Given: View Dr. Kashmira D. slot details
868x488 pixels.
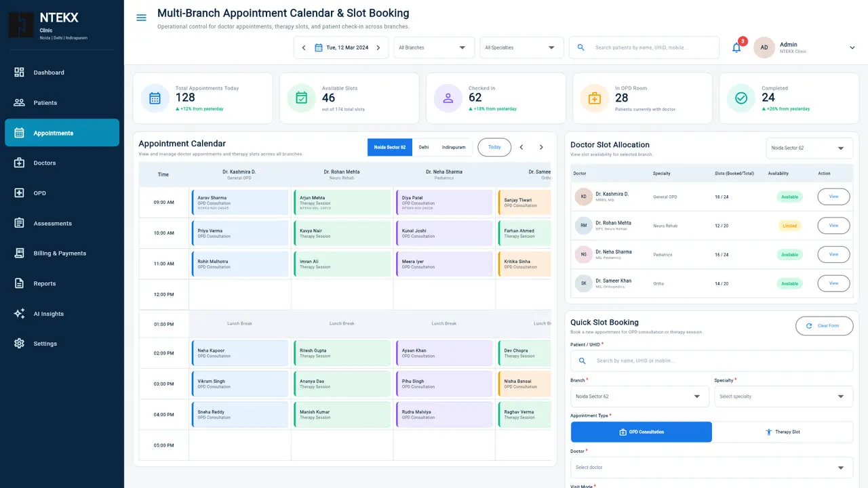Looking at the screenshot, I should pyautogui.click(x=833, y=197).
